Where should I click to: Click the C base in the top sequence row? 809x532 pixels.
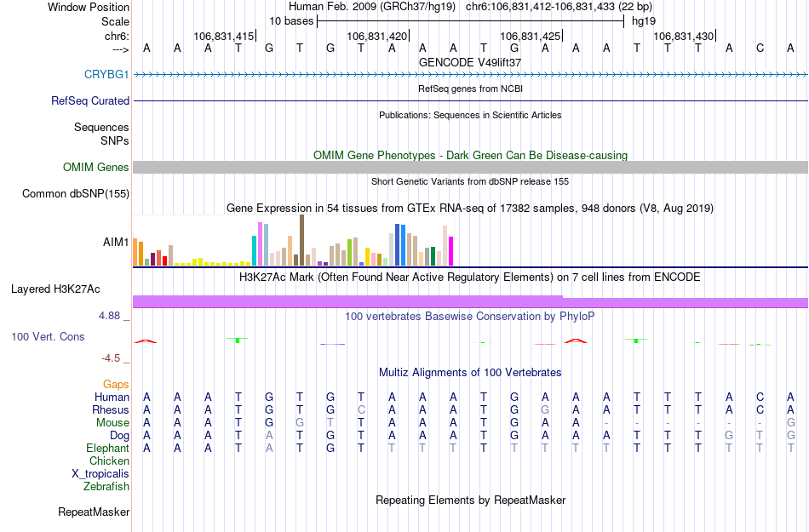pos(760,49)
